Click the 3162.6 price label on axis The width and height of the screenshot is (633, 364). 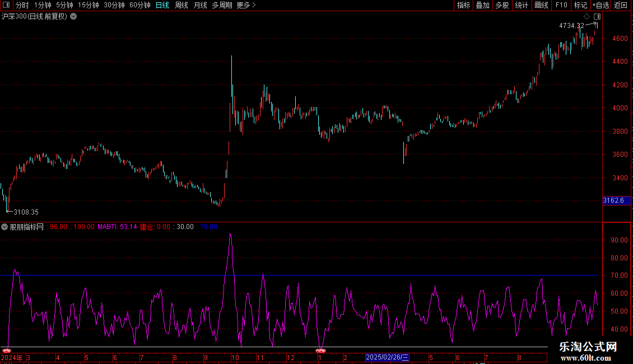pyautogui.click(x=616, y=200)
